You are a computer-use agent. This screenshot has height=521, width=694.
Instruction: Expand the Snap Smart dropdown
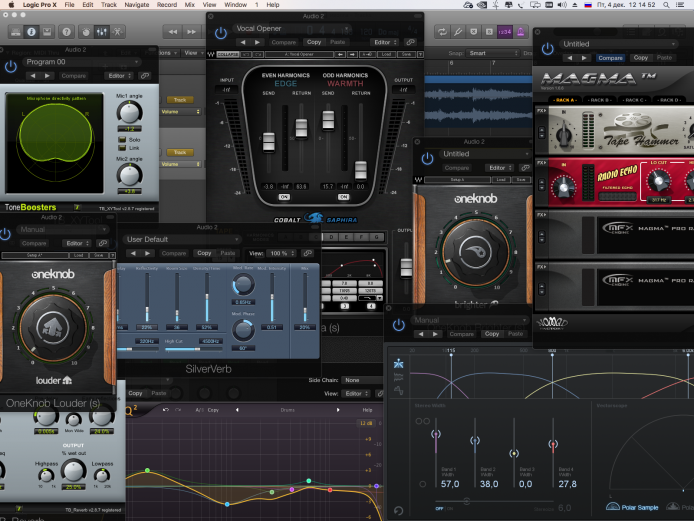492,53
